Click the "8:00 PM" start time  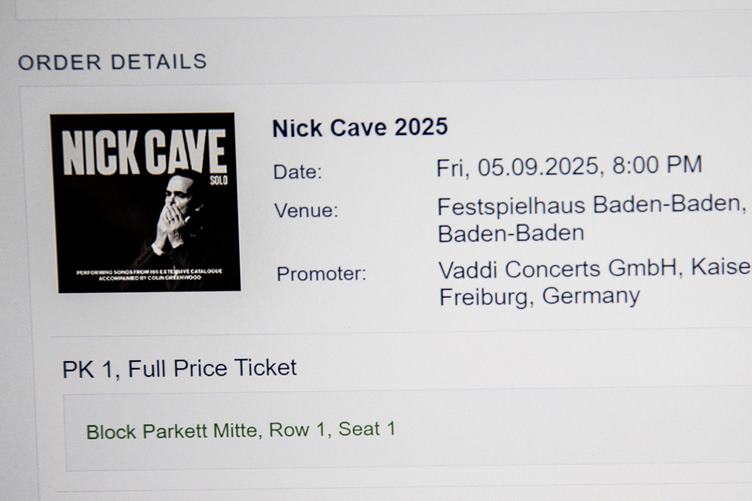(657, 164)
